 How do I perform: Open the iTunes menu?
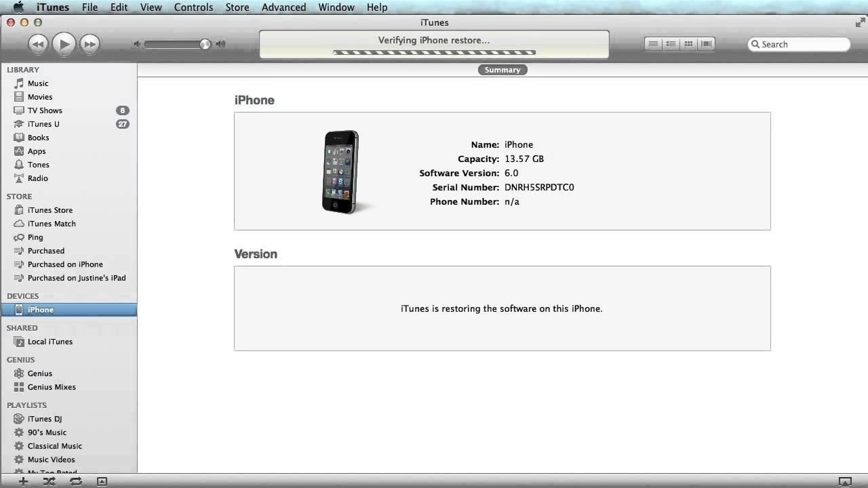[52, 7]
